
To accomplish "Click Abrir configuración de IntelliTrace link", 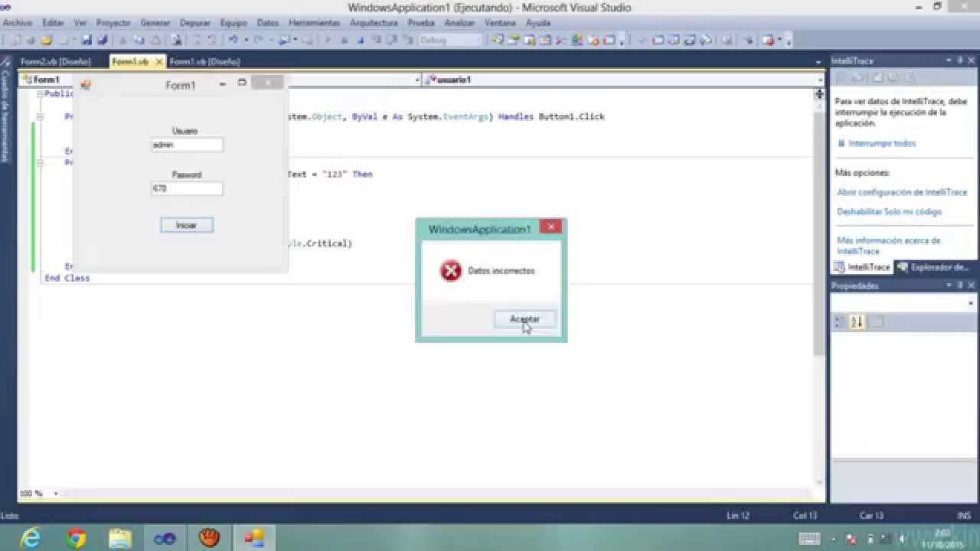I will pos(902,192).
